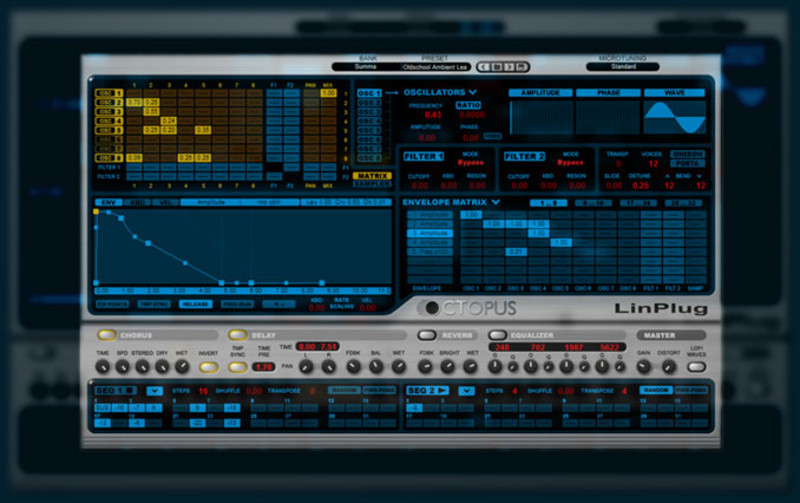This screenshot has height=503, width=800.
Task: Select OSC 1 in the blue oscillator list
Action: point(369,93)
